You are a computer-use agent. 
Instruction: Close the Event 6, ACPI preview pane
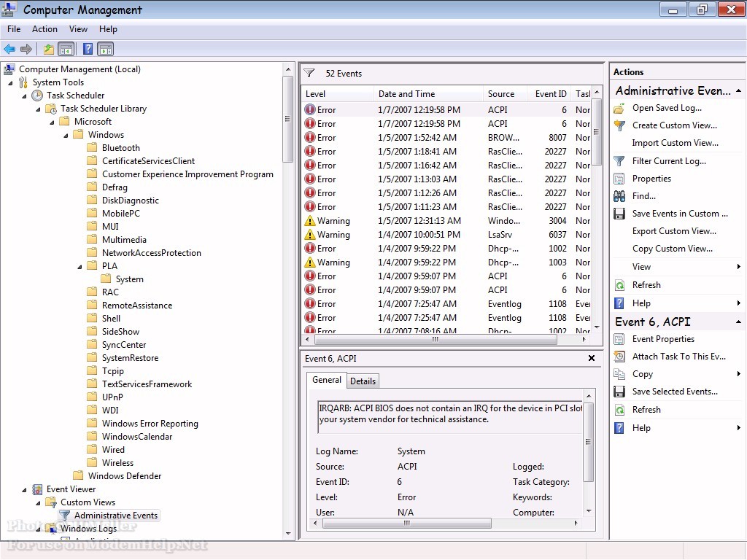pyautogui.click(x=591, y=358)
